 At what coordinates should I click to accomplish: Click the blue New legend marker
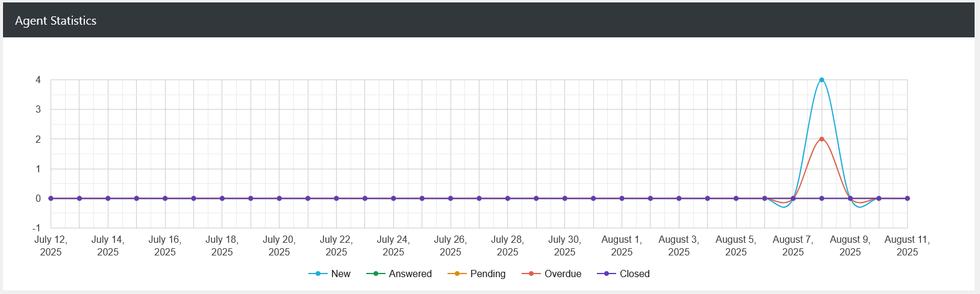317,274
